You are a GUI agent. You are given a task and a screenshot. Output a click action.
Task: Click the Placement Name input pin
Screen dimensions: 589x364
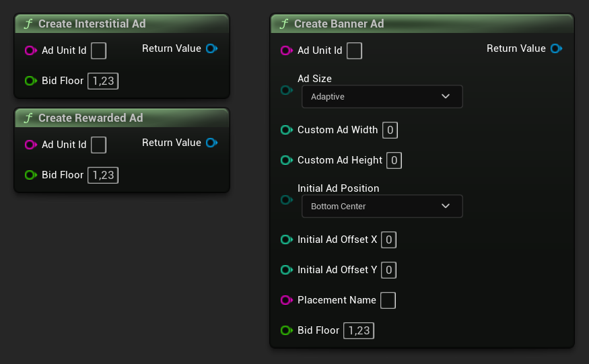pyautogui.click(x=286, y=300)
